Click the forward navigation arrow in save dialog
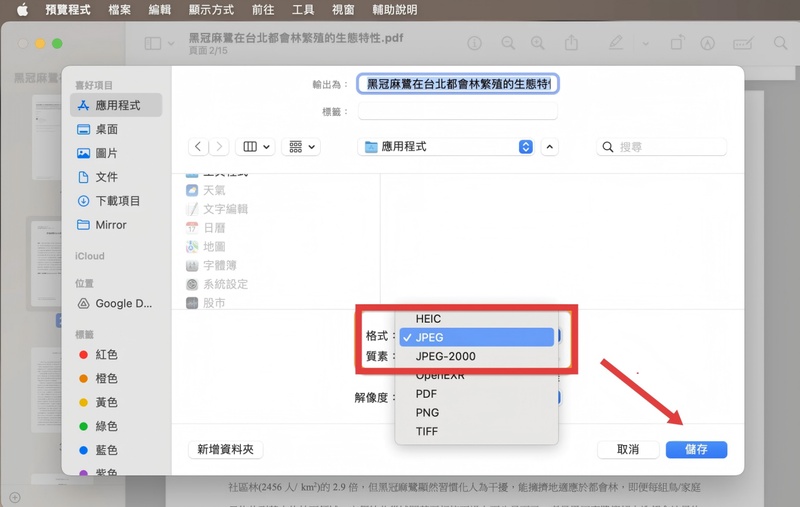 219,147
